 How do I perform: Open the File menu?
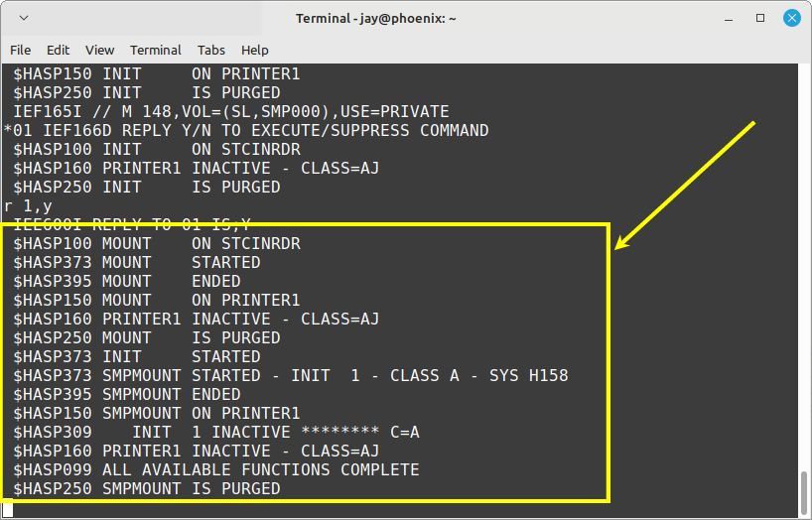[x=20, y=51]
